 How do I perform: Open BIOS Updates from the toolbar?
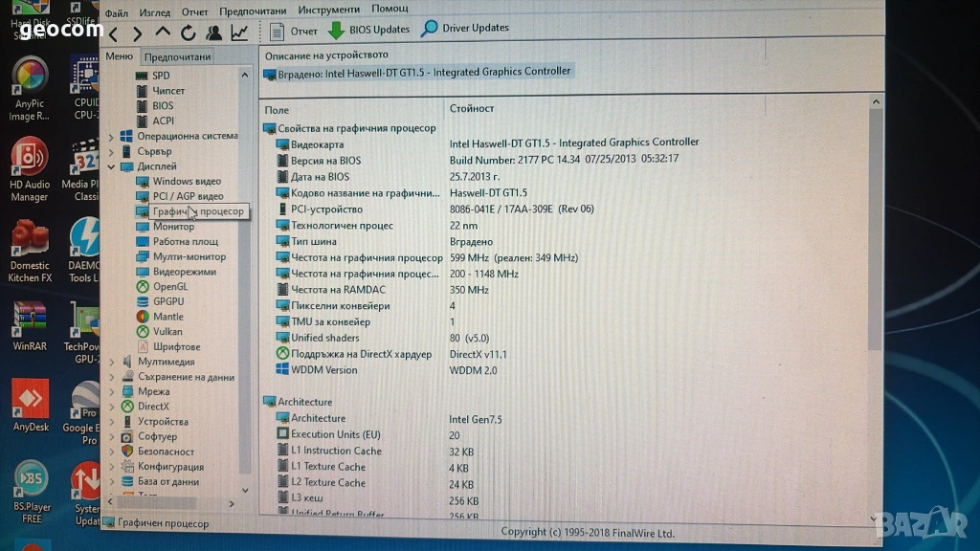pos(369,30)
